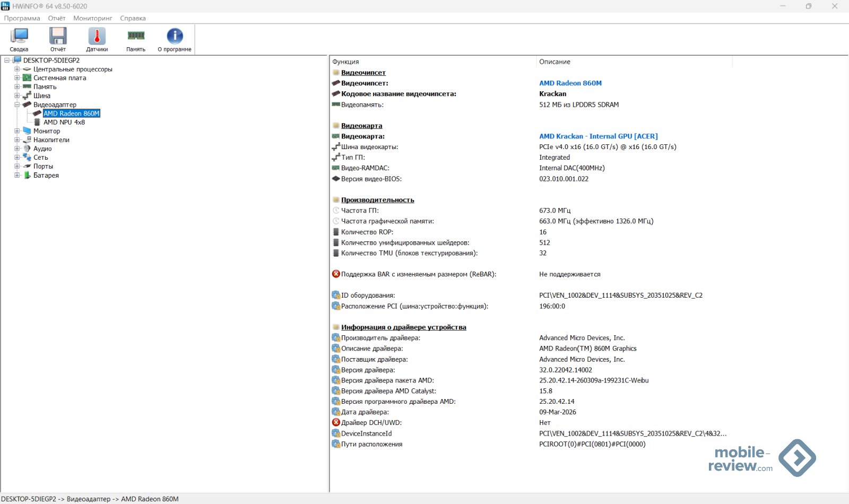
Task: Click the Krackan codename value
Action: pyautogui.click(x=553, y=94)
